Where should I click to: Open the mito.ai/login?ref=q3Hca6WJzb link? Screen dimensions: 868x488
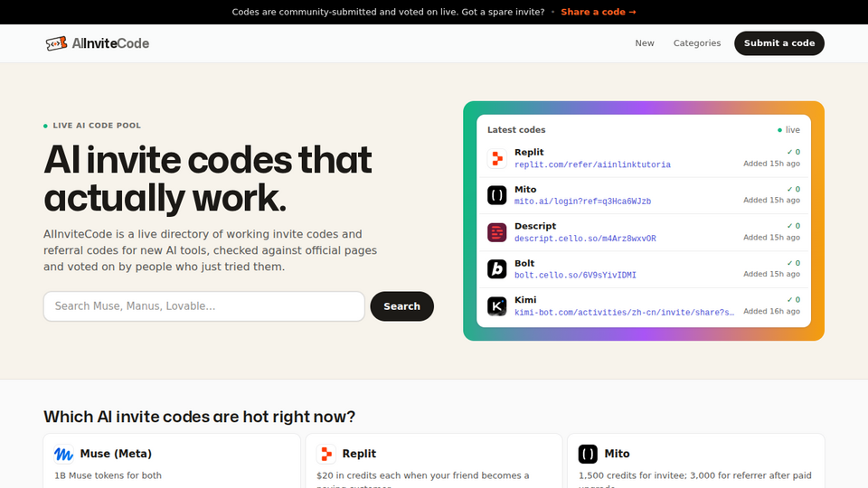(582, 202)
